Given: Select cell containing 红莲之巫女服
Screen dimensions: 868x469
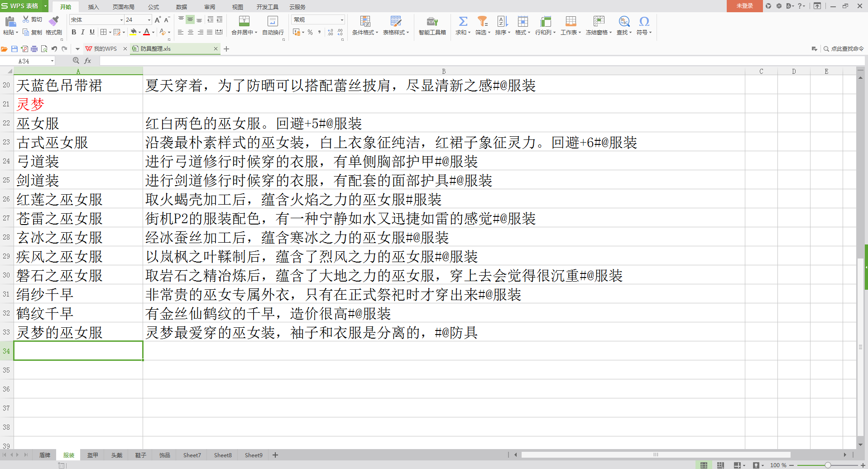Looking at the screenshot, I should (78, 199).
